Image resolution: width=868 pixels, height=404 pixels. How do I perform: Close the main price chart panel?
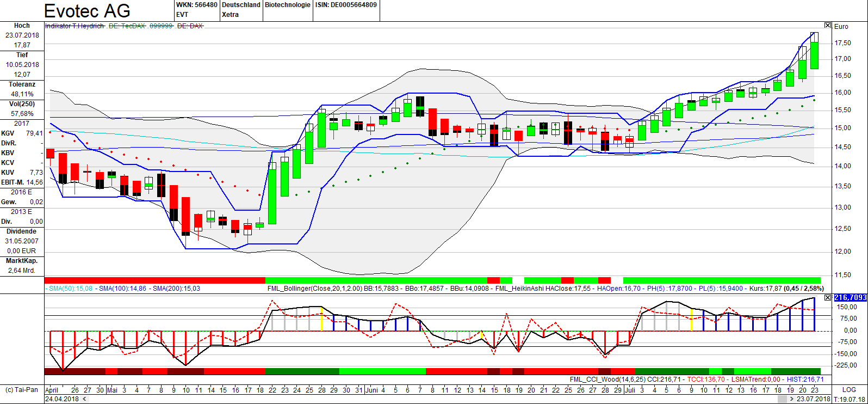point(828,26)
